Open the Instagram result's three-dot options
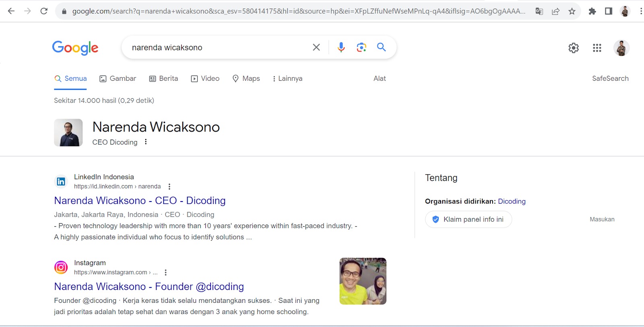This screenshot has height=327, width=644. coord(165,273)
